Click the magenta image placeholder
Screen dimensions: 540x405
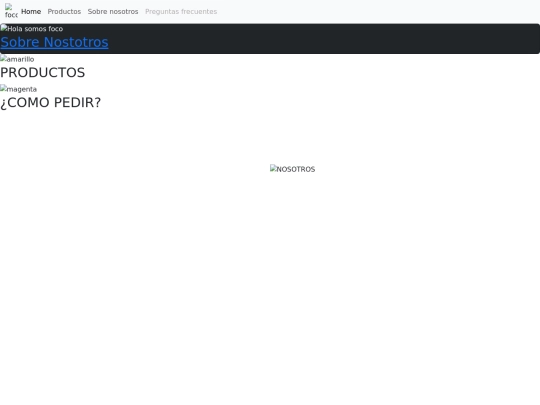(19, 89)
